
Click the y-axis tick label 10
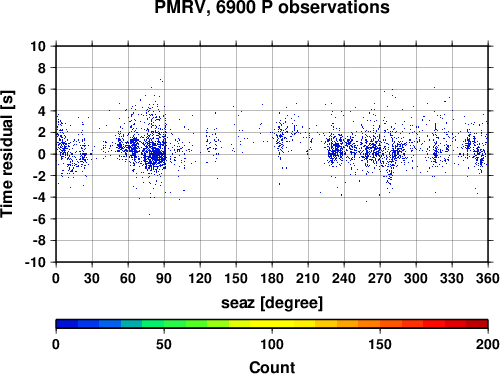pos(38,46)
